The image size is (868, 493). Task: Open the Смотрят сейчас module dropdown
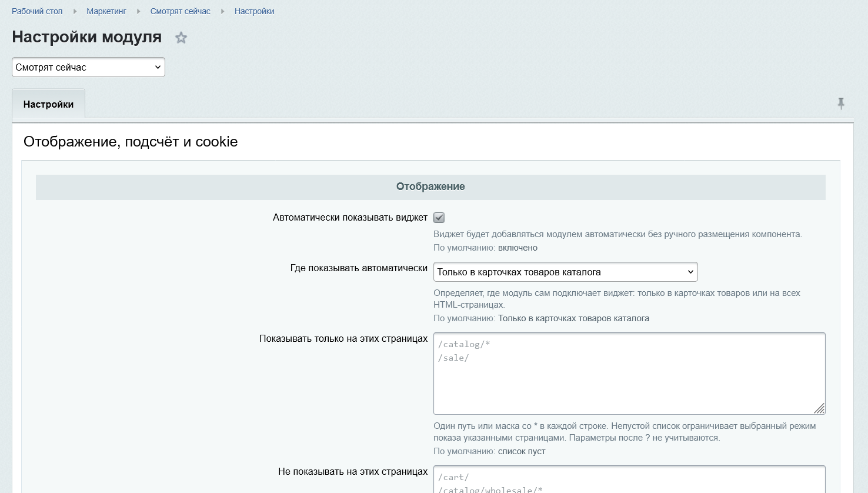coord(88,67)
